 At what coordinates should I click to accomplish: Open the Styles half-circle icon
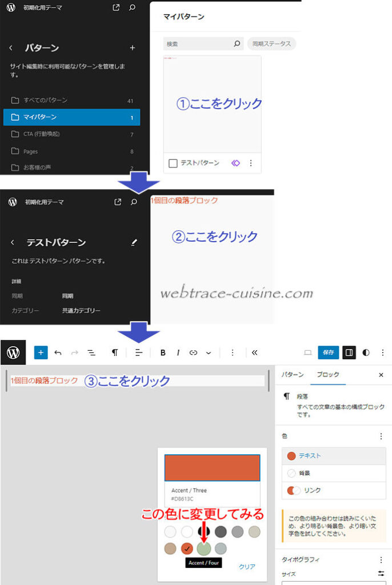coord(366,352)
